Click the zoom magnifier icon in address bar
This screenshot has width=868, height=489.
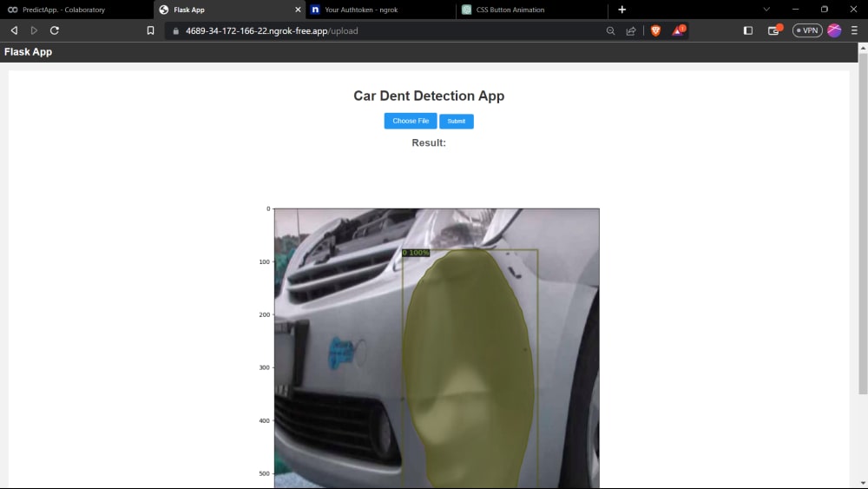[x=610, y=31]
